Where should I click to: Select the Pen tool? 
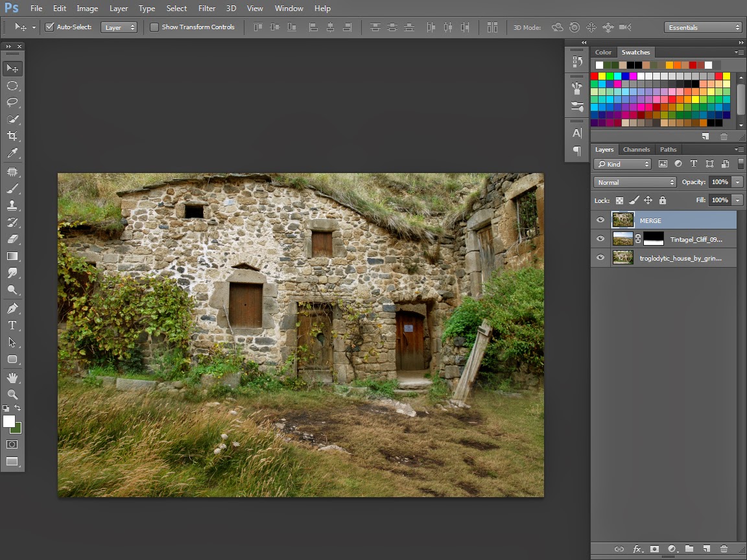[12, 309]
